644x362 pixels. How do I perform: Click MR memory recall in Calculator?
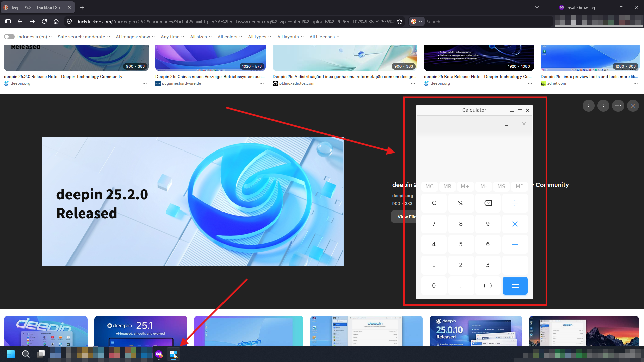(447, 186)
